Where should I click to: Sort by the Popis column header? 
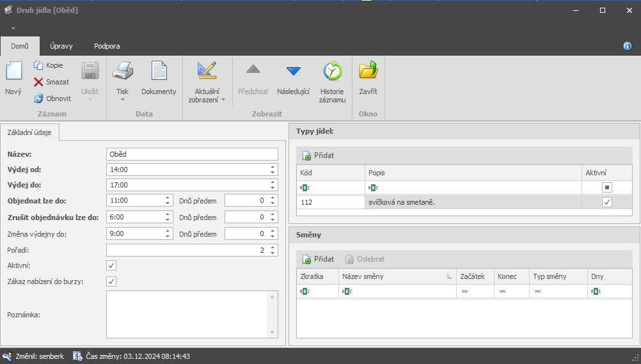[x=473, y=173]
